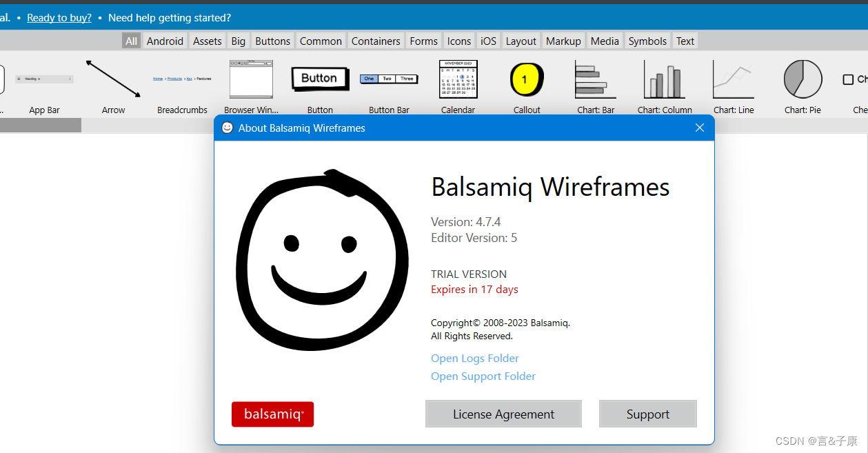The width and height of the screenshot is (868, 453).
Task: Filter library by Icons category
Action: pyautogui.click(x=459, y=41)
